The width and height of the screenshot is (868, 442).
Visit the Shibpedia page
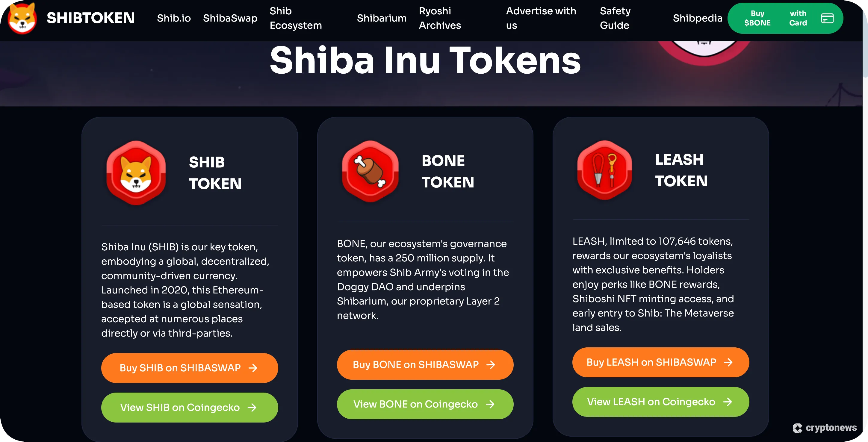(x=698, y=18)
